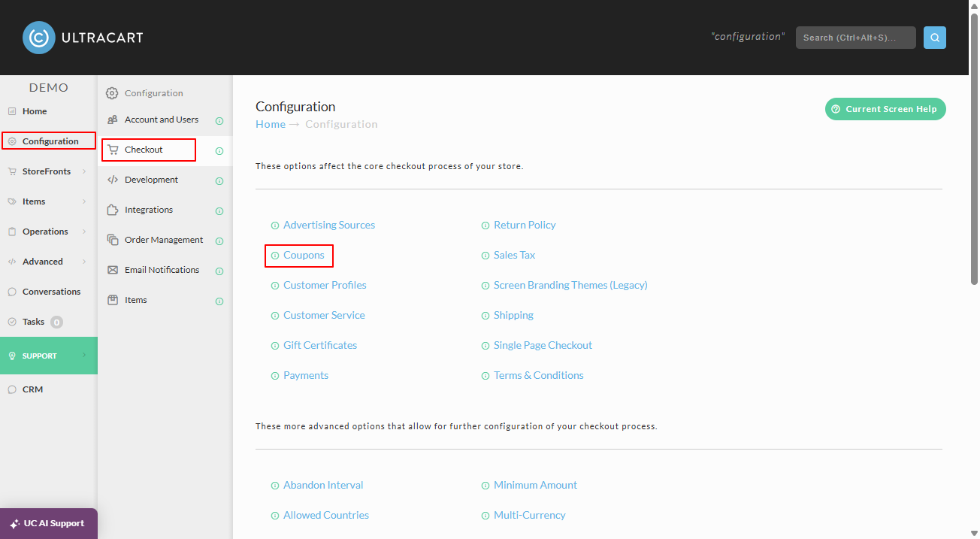Click the Configuration submenu header
Screen dimensions: 980x539
pos(153,93)
